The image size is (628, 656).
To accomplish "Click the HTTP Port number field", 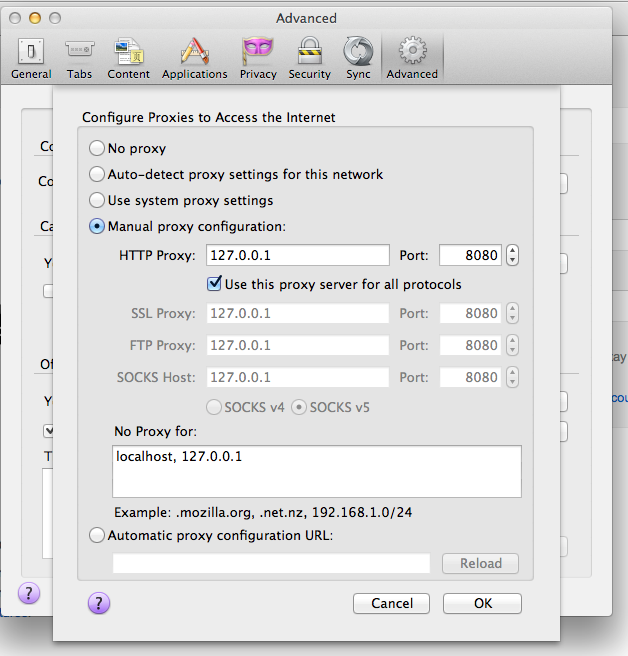I will point(470,255).
